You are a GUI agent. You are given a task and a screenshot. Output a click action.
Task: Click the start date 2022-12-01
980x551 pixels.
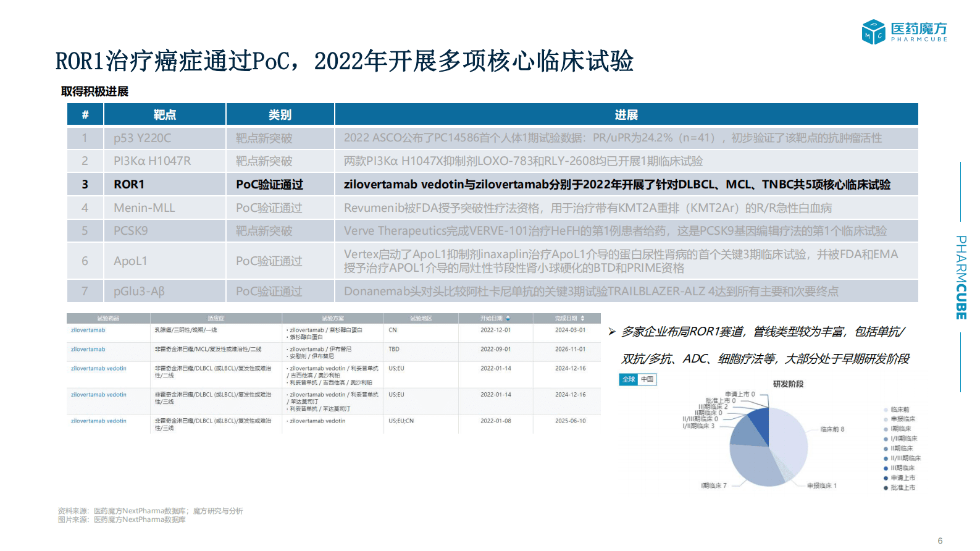[x=496, y=330]
